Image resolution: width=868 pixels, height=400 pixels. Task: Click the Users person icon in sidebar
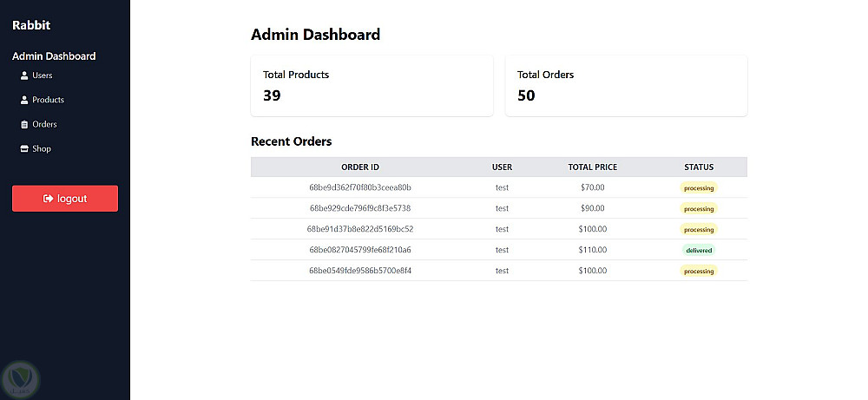click(24, 75)
